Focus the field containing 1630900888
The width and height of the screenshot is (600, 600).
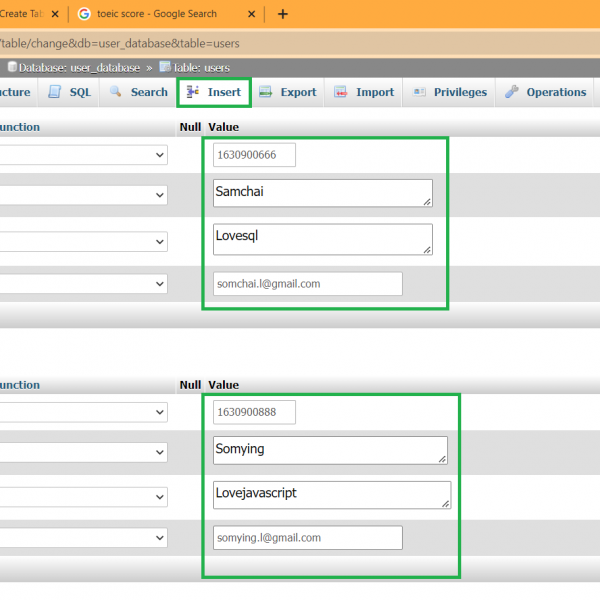254,412
